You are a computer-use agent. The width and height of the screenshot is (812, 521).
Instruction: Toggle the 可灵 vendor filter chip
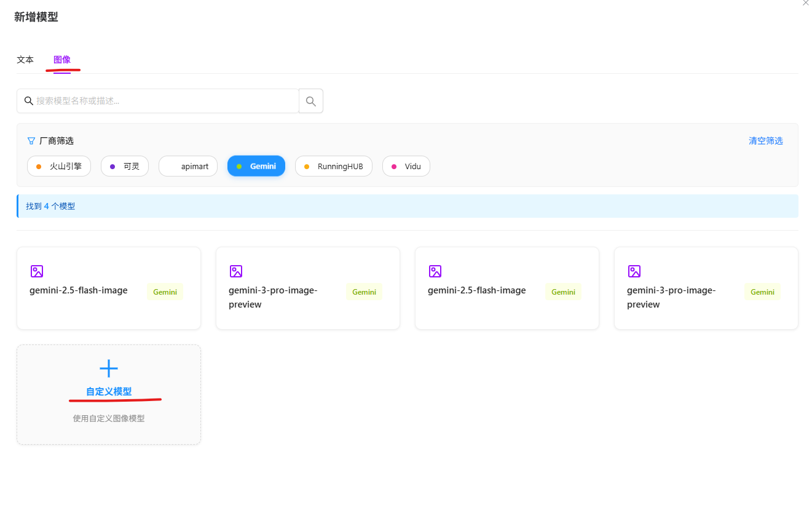point(125,166)
